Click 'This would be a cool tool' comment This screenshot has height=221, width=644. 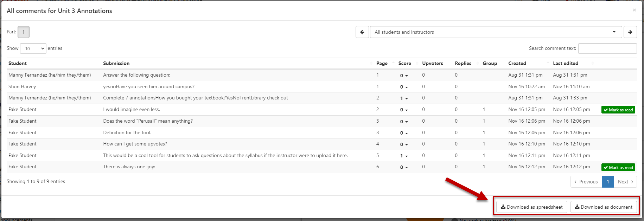tap(225, 155)
